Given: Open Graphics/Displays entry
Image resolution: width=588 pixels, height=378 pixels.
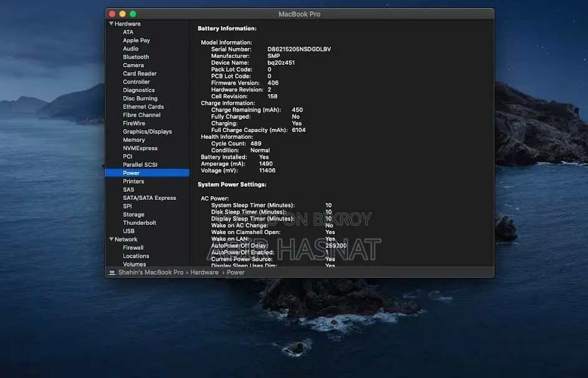Looking at the screenshot, I should pyautogui.click(x=147, y=131).
